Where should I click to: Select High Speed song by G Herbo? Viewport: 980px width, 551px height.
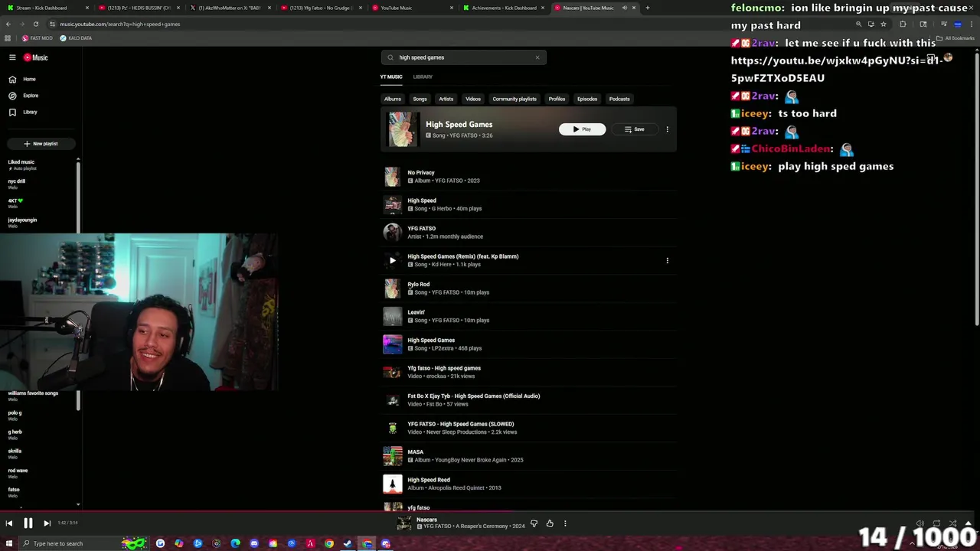coord(528,204)
